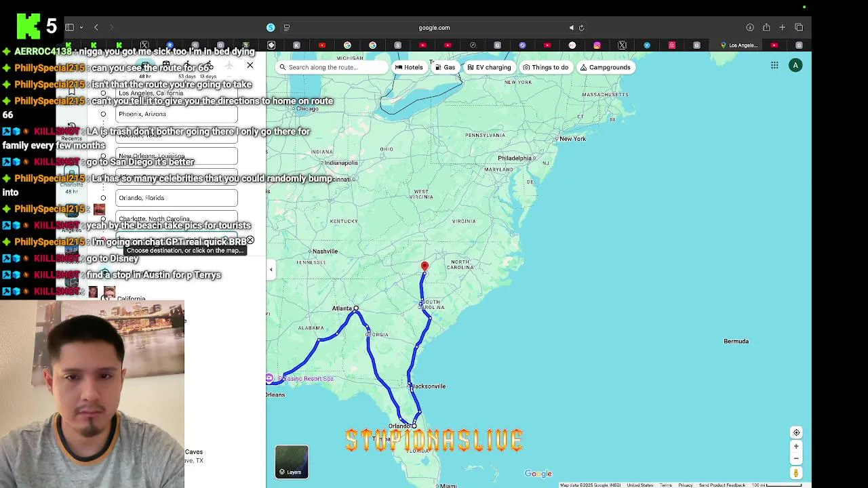Click the Bermuda label on map
This screenshot has height=488, width=868.
[x=736, y=342]
